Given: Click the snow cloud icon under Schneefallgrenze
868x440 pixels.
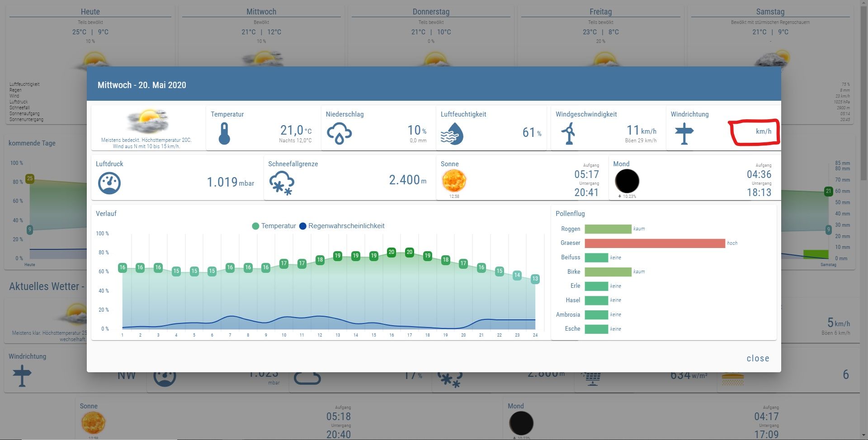Looking at the screenshot, I should (x=282, y=183).
